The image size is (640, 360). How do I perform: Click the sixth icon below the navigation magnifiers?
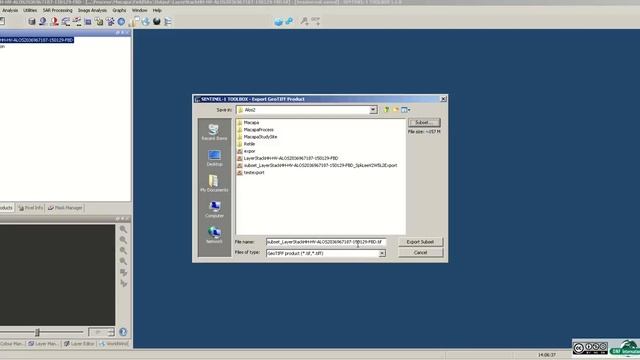(123, 283)
